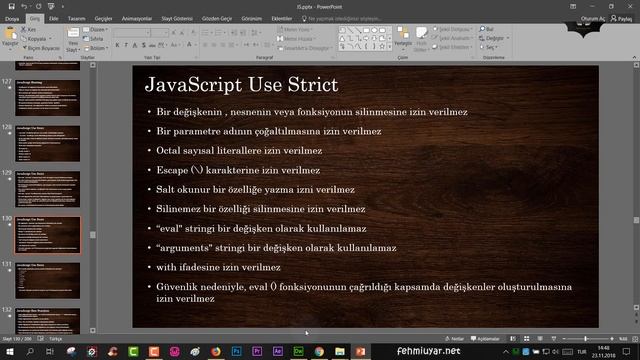Switch to Slide Sorter view icon
Screen dimensions: 640x360
(527, 339)
